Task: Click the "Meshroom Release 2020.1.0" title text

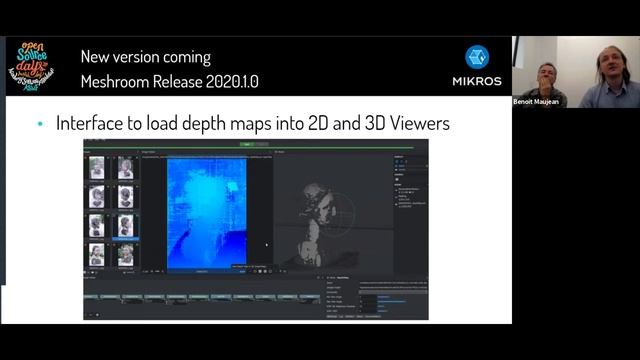Action: [169, 82]
